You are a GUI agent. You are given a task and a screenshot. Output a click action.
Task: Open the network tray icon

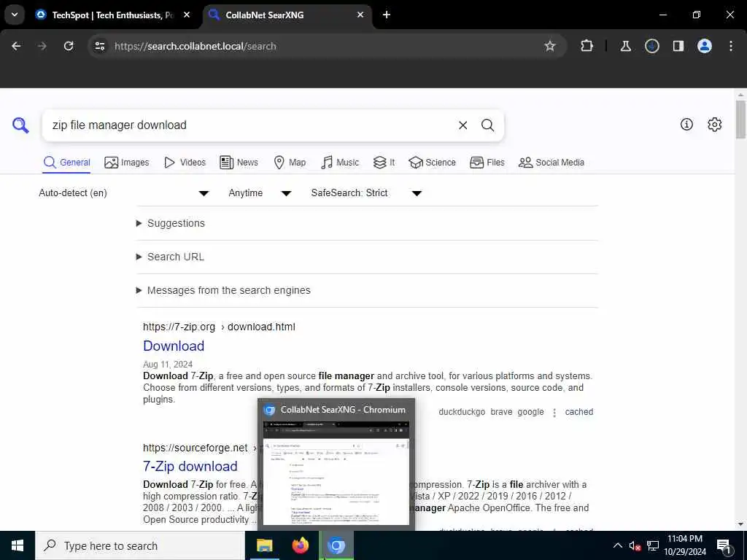(653, 545)
